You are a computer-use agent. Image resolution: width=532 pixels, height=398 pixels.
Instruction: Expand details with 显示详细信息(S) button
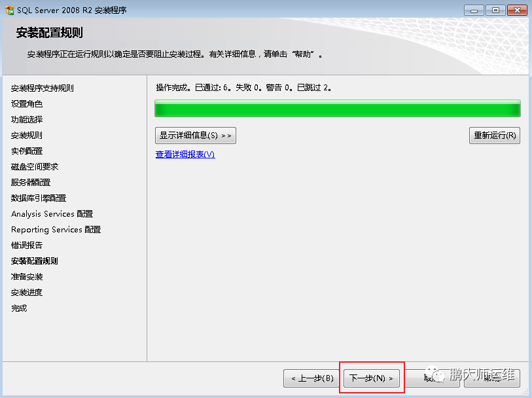[196, 136]
